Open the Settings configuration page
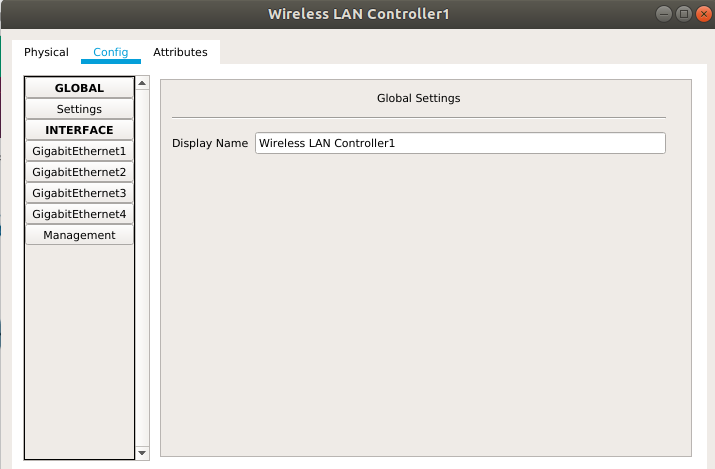The image size is (715, 469). (x=79, y=109)
